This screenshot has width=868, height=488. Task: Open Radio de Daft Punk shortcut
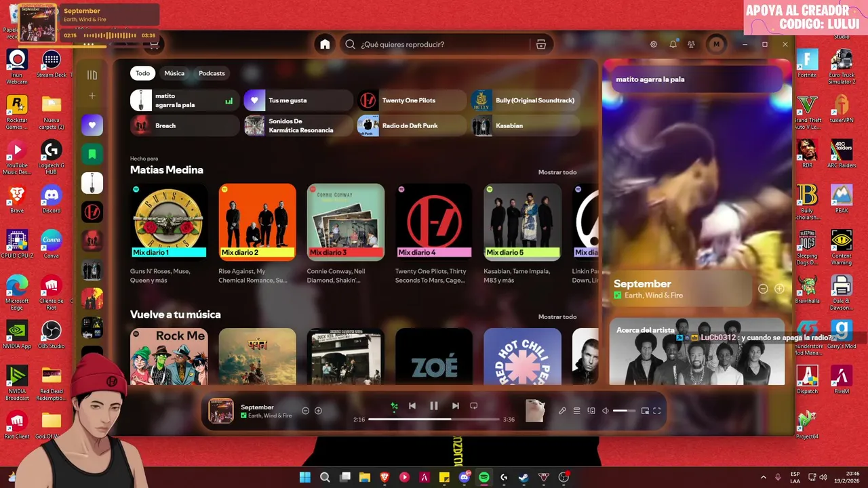tap(412, 125)
